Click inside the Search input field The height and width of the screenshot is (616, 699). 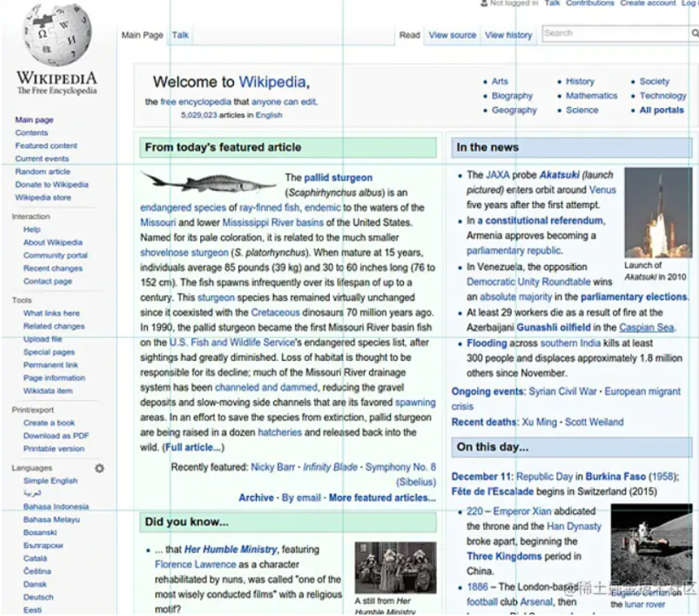616,33
